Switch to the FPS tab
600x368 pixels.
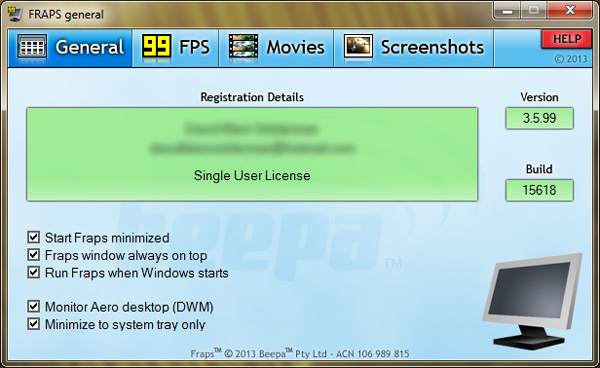point(176,48)
